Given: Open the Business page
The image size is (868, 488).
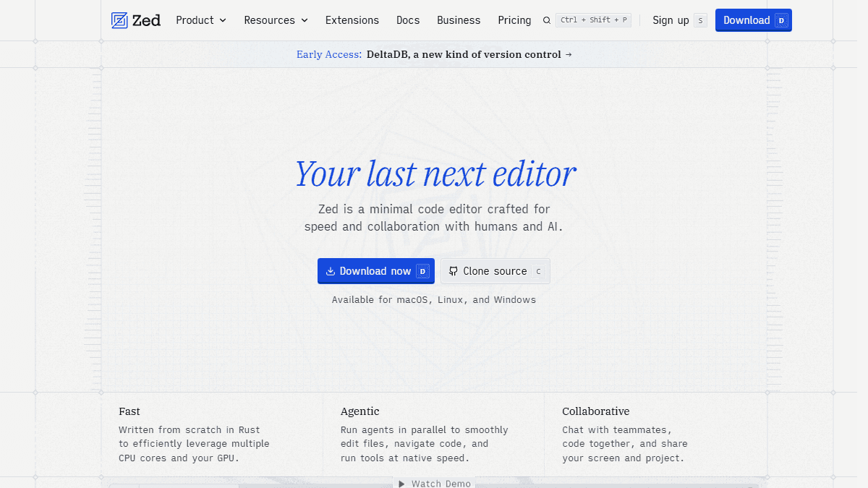Looking at the screenshot, I should click(459, 20).
